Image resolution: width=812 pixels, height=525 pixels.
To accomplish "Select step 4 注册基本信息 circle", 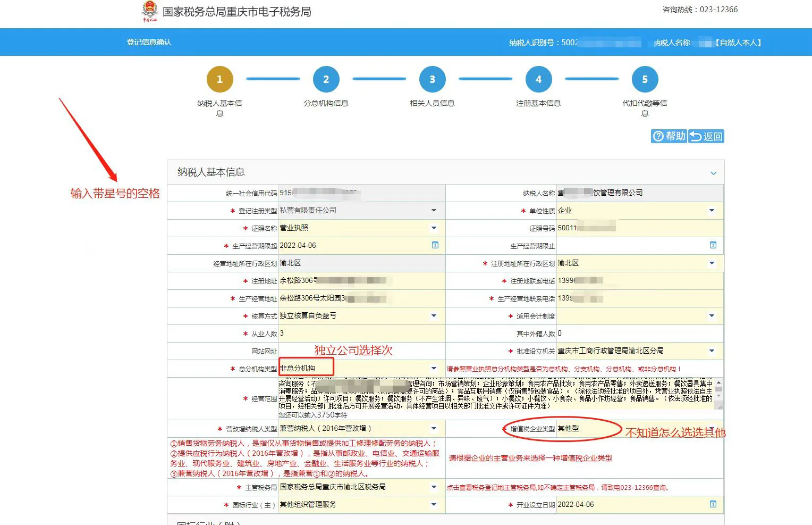I will (x=538, y=79).
